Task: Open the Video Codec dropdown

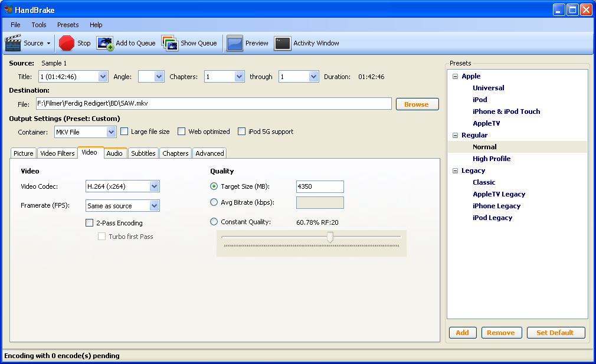Action: pyautogui.click(x=154, y=186)
